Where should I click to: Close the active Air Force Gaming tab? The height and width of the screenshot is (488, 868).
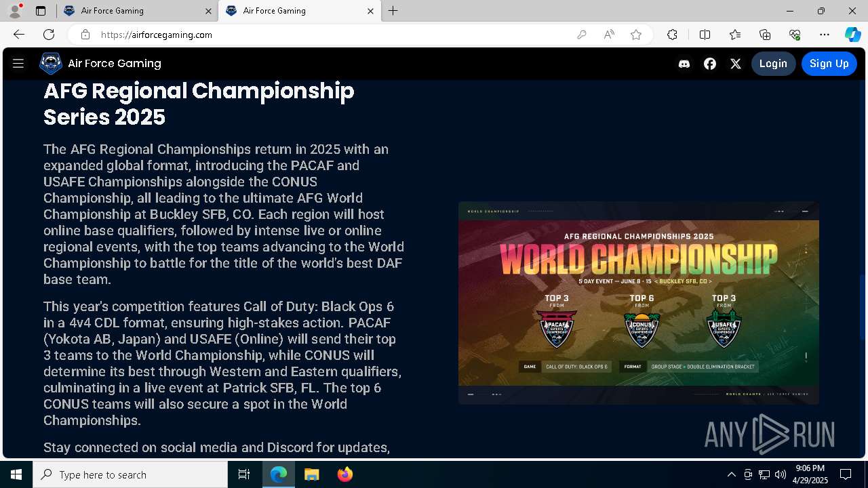pos(370,11)
